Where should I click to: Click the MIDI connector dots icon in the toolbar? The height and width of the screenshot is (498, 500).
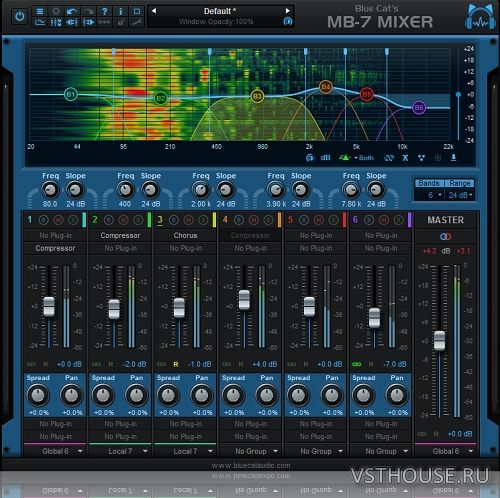tap(105, 22)
